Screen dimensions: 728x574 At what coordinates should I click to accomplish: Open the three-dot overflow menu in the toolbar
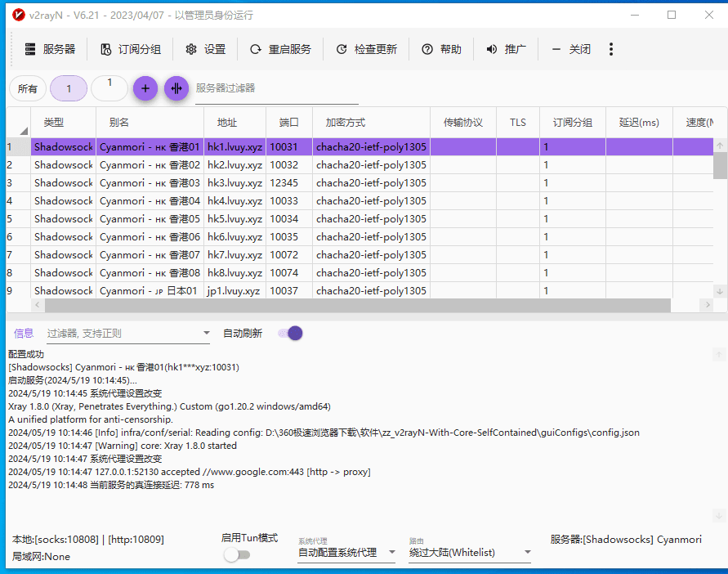(611, 48)
